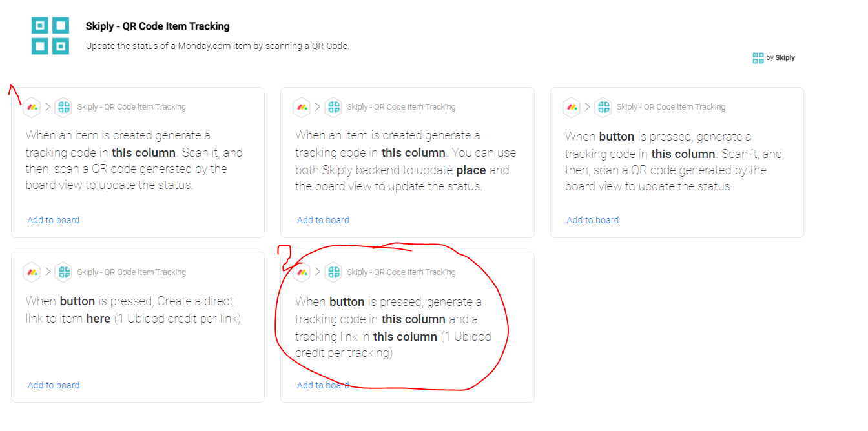Click title 'Skiply - QR Code Item Tracking' heading
Screen dimensions: 868x431
click(158, 26)
